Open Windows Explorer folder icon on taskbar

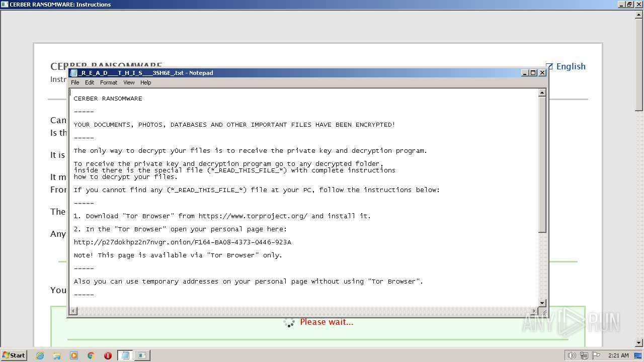[x=57, y=355]
